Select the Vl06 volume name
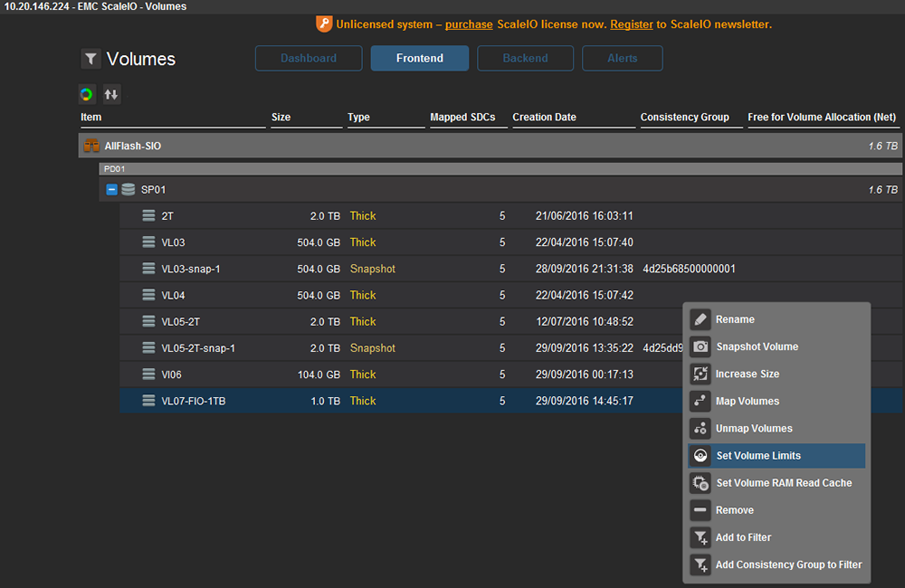The width and height of the screenshot is (905, 588). coord(171,375)
